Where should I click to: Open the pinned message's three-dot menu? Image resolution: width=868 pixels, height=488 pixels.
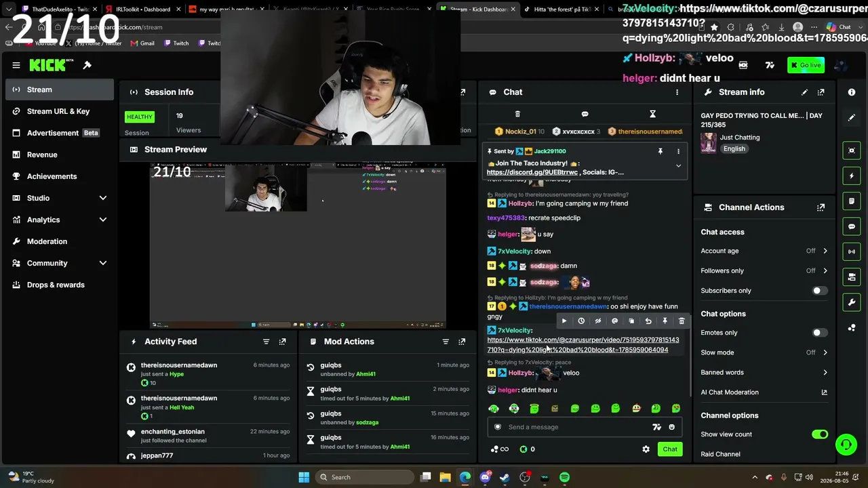tap(678, 151)
